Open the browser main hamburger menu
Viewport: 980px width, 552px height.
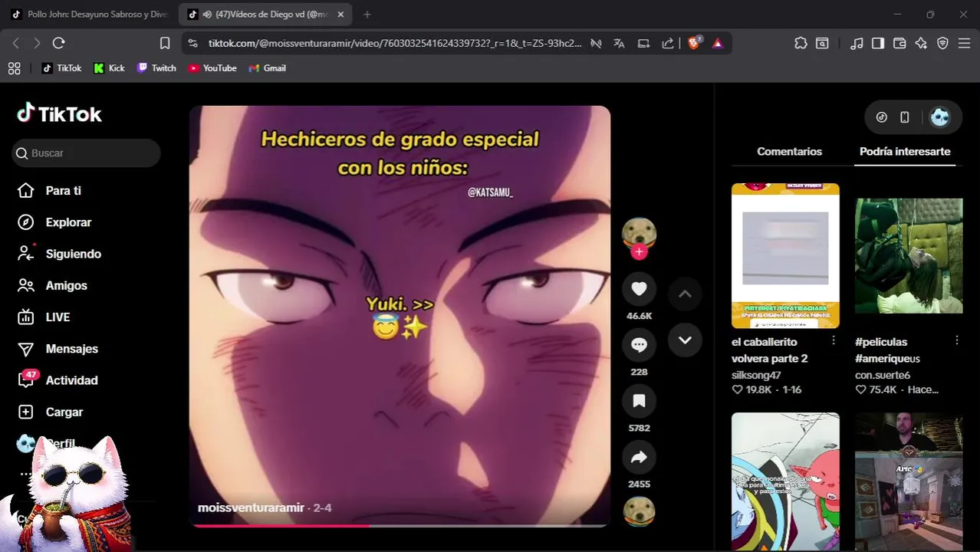(964, 44)
